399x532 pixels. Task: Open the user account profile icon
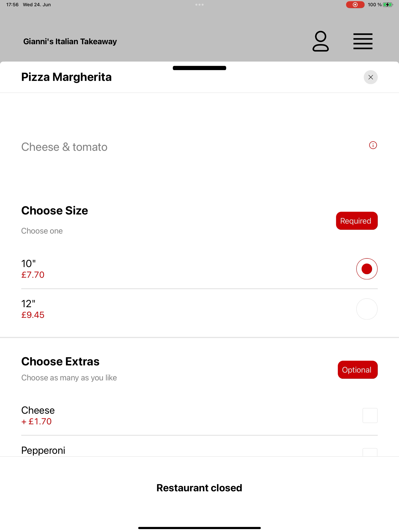320,41
